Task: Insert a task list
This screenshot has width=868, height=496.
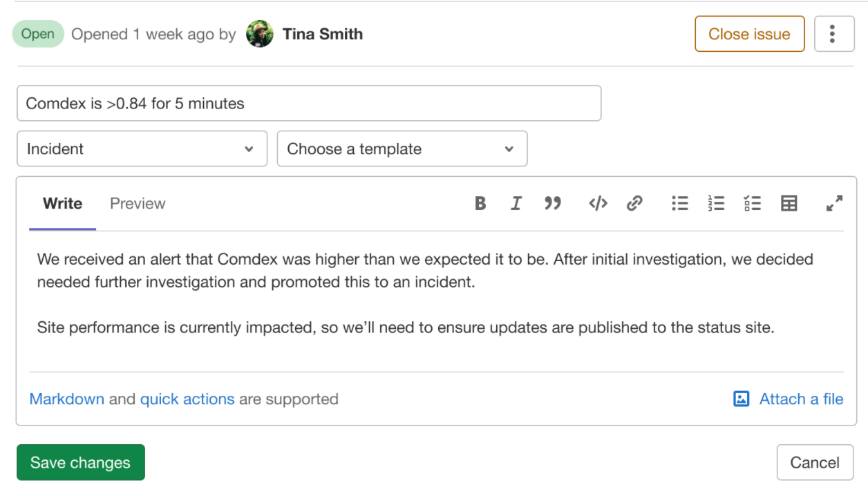Action: 753,203
